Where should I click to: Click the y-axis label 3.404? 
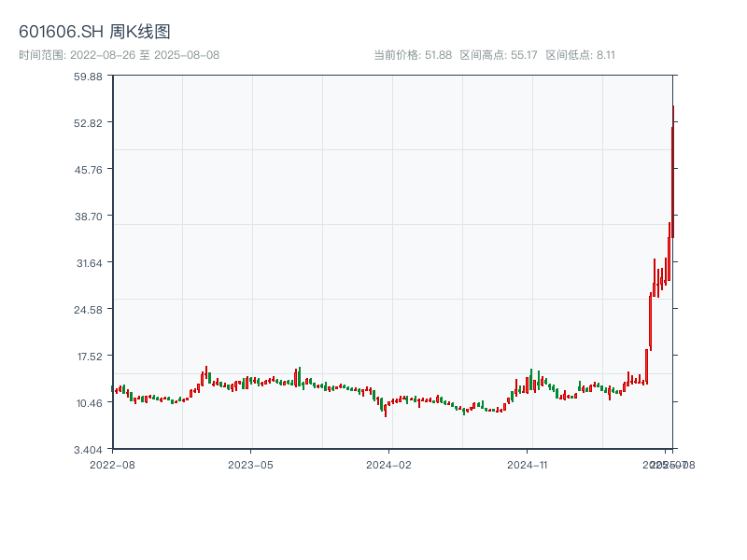click(x=88, y=450)
